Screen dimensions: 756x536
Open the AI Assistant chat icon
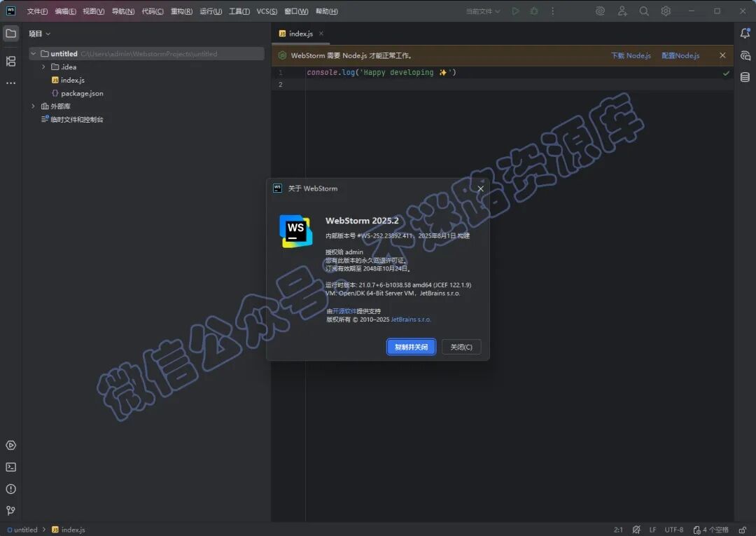pos(745,55)
